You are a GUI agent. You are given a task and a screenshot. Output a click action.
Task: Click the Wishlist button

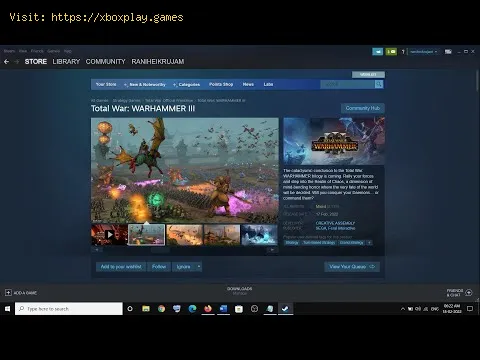point(368,74)
